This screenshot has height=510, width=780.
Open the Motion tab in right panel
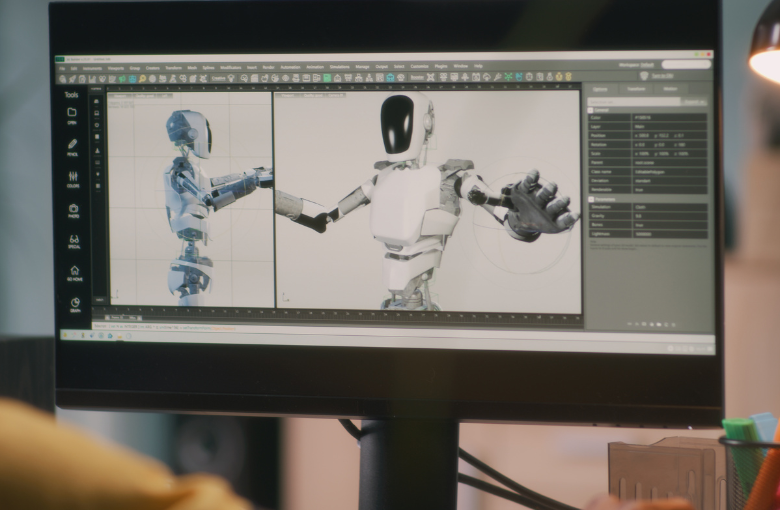(x=670, y=89)
